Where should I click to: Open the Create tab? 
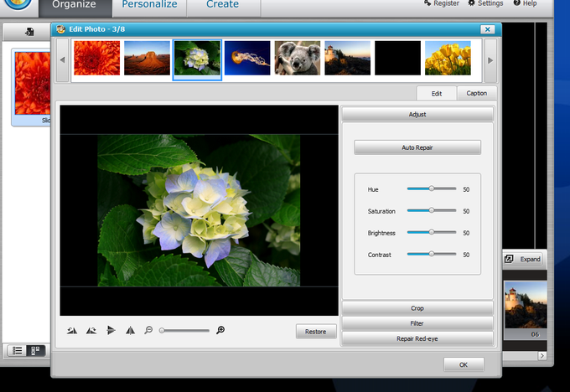pos(223,7)
